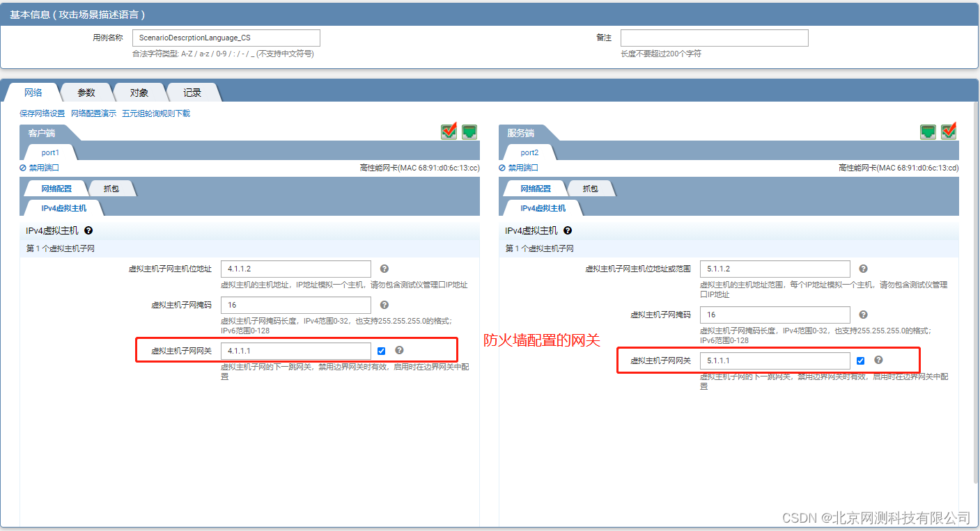The height and width of the screenshot is (531, 980).
Task: Open client 抓包 tab
Action: [x=111, y=189]
